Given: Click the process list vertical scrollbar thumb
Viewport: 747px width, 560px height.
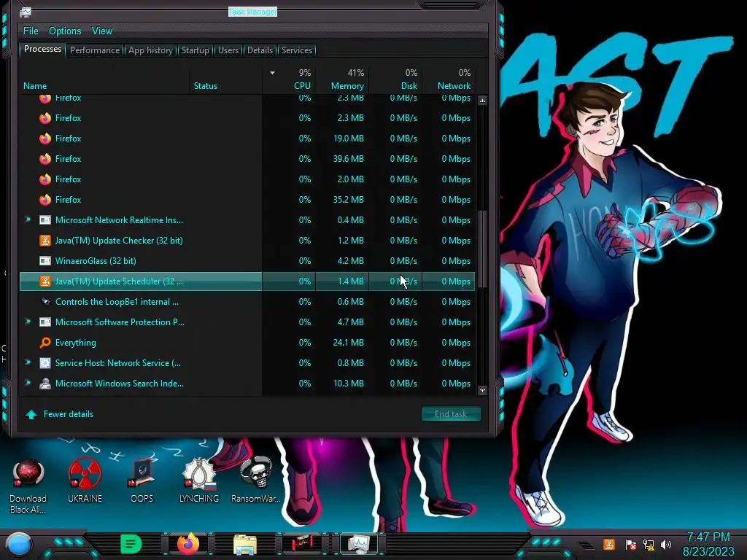Looking at the screenshot, I should [483, 249].
